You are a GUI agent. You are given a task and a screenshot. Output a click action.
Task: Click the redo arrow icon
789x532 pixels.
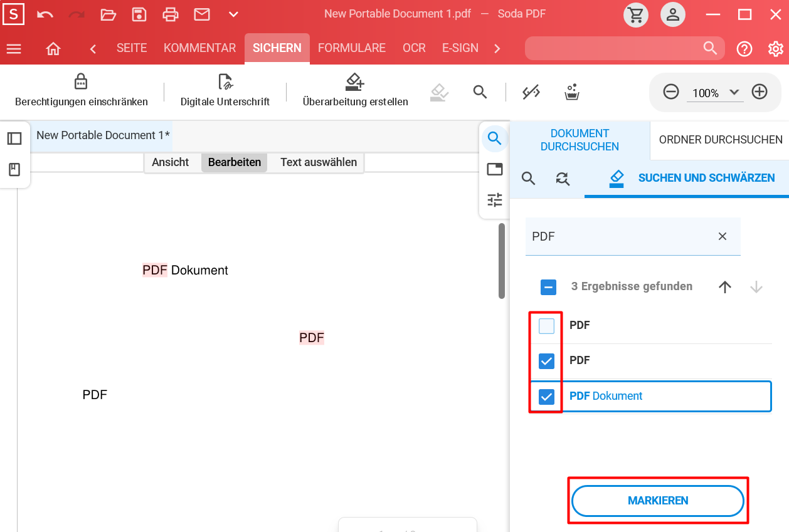tap(77, 14)
